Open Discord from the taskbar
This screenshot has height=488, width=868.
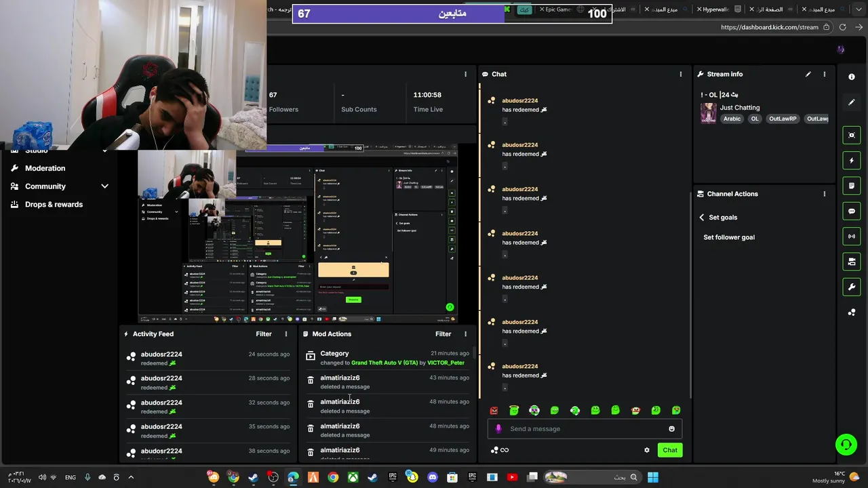coord(433,477)
